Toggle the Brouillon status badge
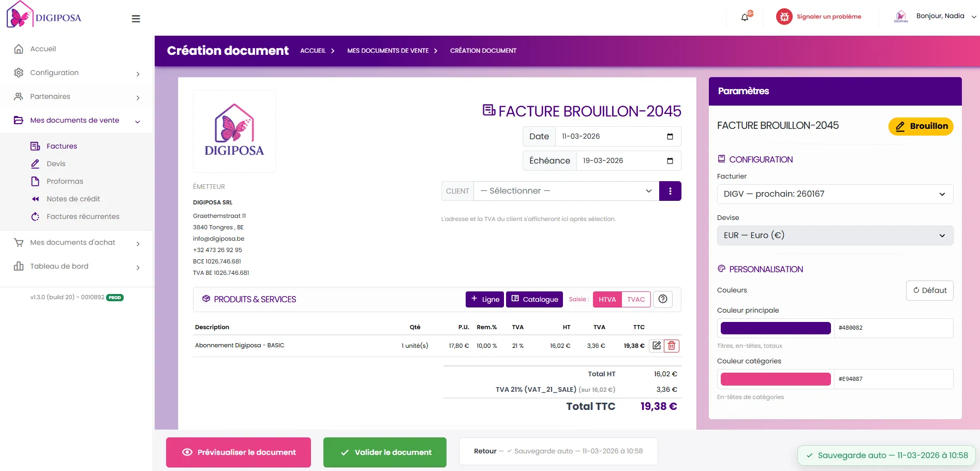The image size is (980, 471). pos(920,126)
